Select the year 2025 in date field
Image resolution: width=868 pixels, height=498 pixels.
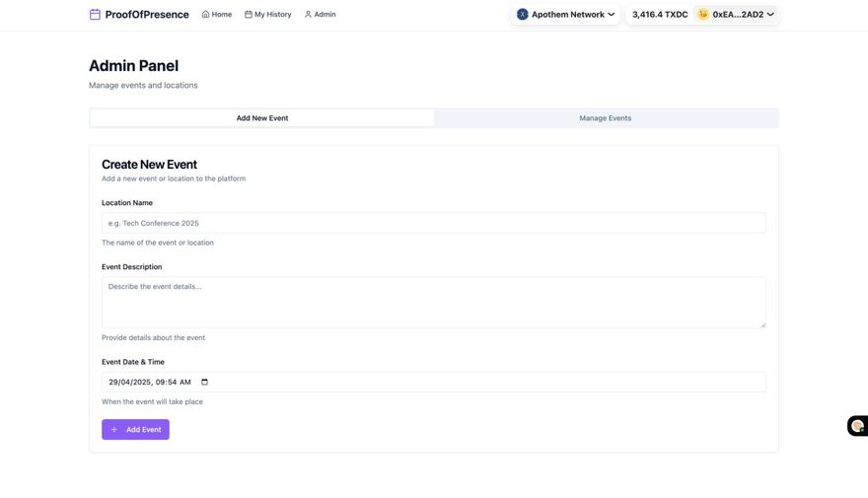click(x=141, y=382)
